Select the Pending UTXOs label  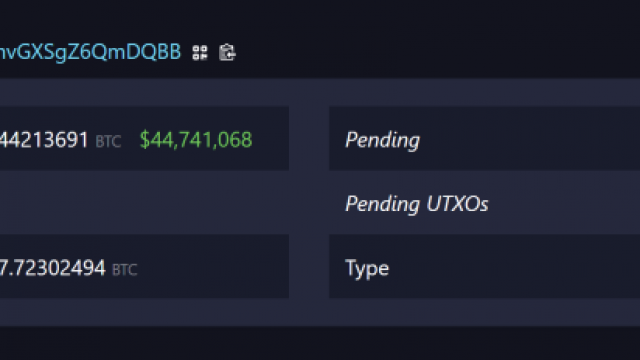(417, 204)
